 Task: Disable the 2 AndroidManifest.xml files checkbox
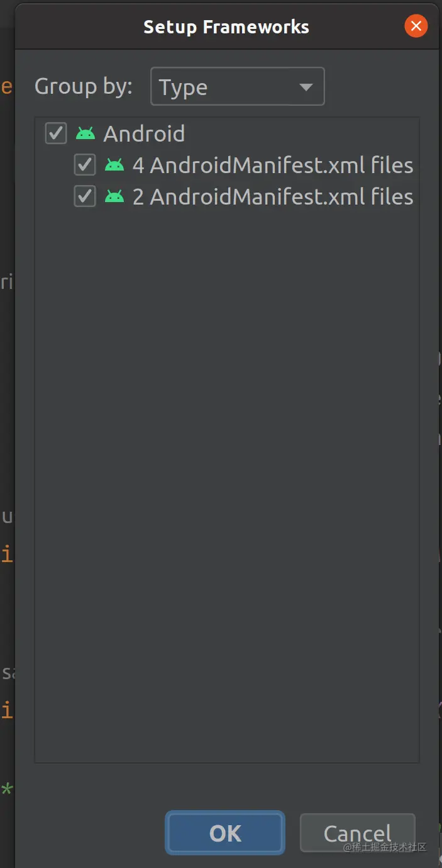[x=85, y=196]
